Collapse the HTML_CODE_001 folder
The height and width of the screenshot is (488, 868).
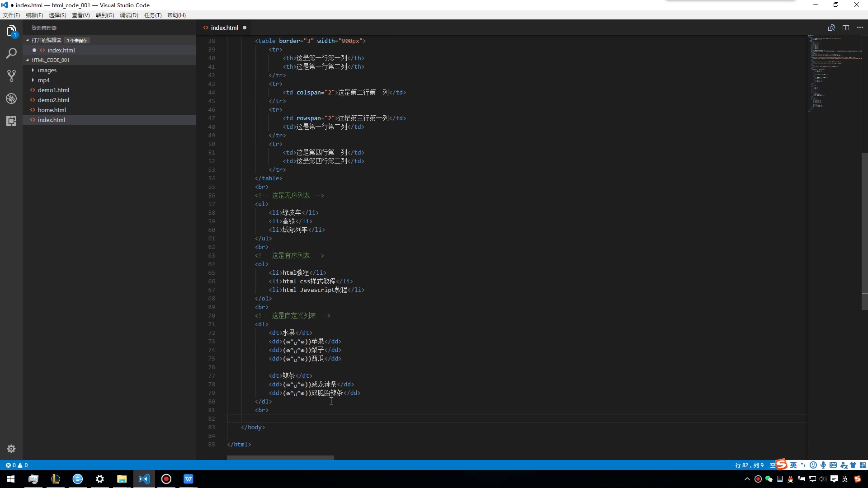click(50, 60)
